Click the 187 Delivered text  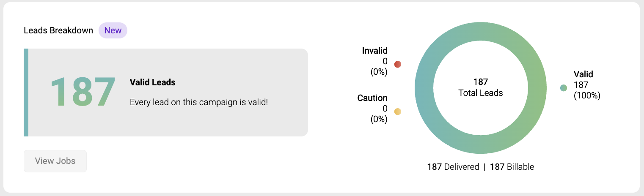453,167
